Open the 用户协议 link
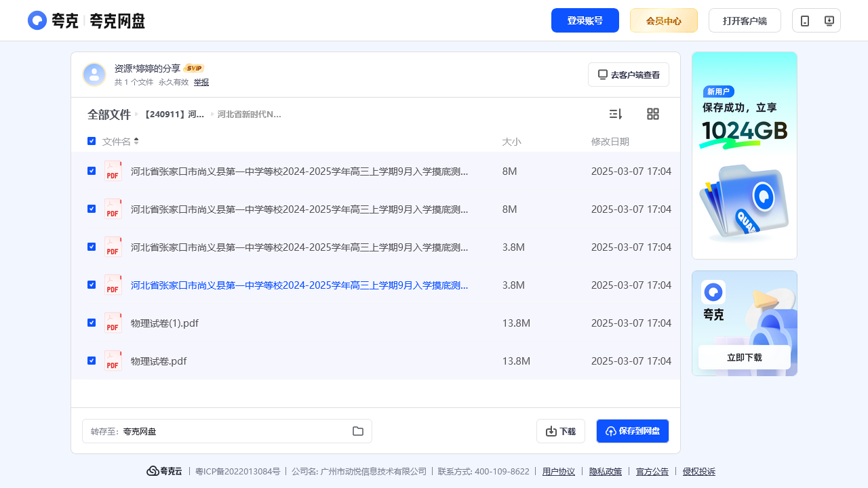868x488 pixels. pyautogui.click(x=559, y=472)
